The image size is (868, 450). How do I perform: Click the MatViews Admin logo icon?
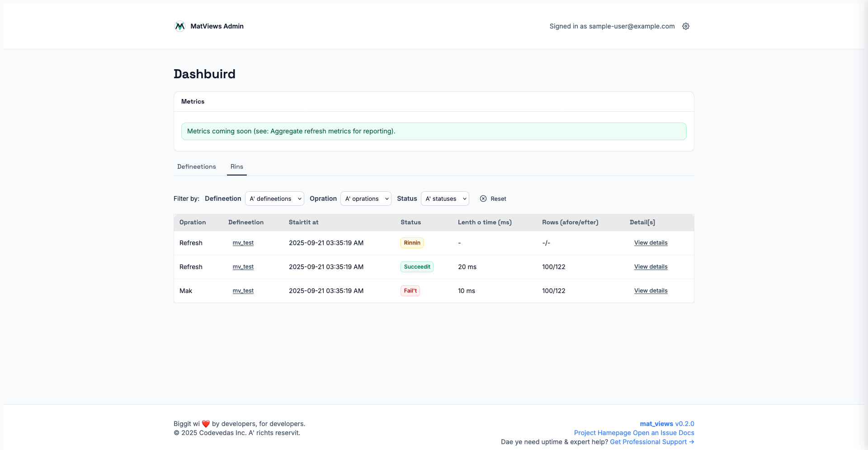(179, 26)
